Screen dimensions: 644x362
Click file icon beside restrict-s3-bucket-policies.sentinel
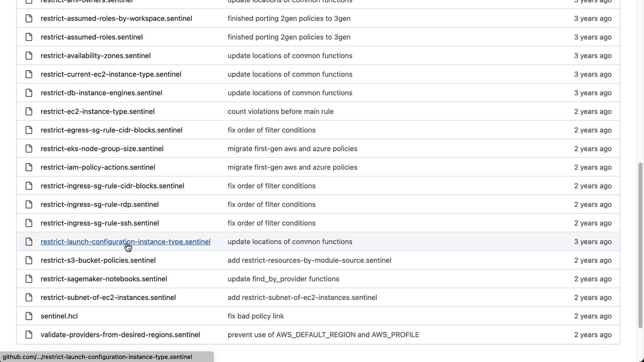click(x=29, y=260)
